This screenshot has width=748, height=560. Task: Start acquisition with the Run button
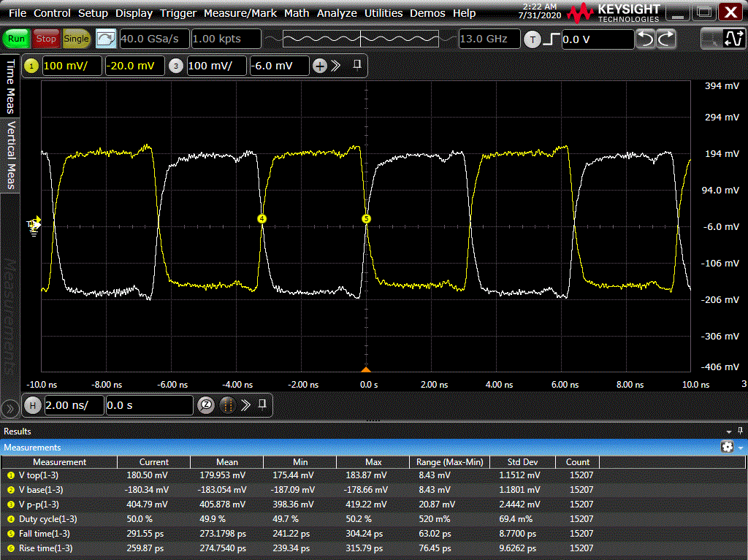[16, 39]
